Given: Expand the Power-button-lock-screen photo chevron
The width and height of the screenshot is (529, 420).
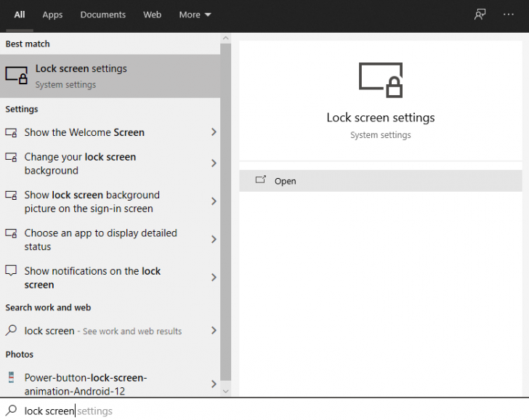Looking at the screenshot, I should point(214,384).
